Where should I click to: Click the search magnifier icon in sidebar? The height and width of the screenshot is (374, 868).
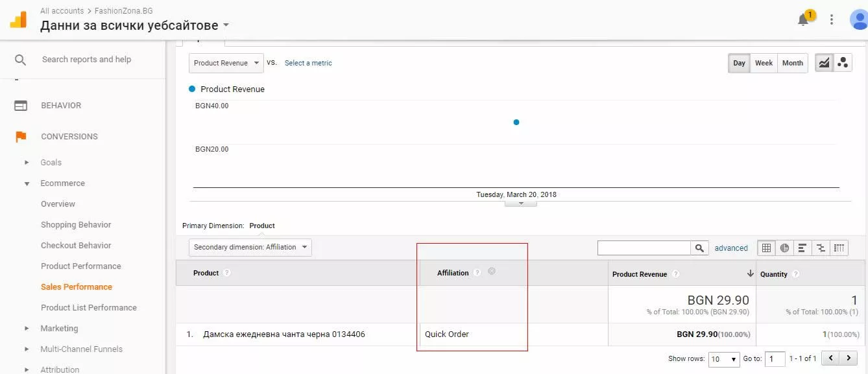(x=21, y=60)
